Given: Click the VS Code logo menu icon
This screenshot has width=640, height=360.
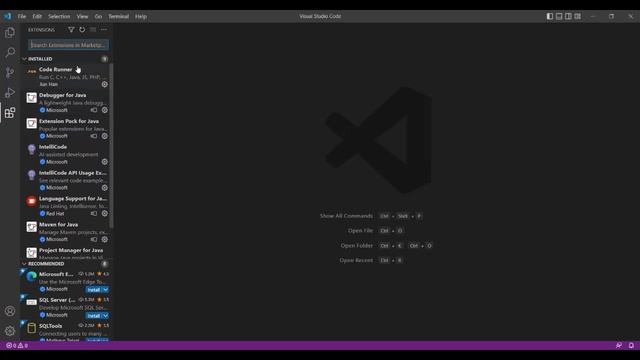Looking at the screenshot, I should click(7, 16).
